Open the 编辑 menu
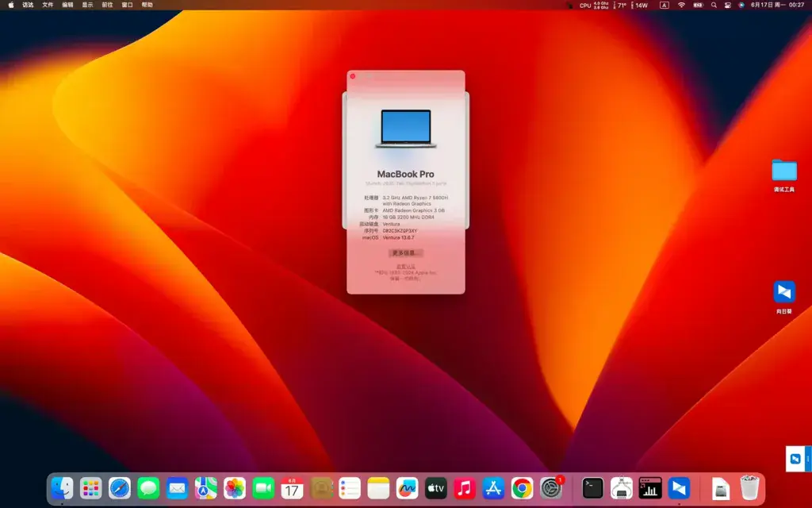This screenshot has width=812, height=508. [67, 5]
